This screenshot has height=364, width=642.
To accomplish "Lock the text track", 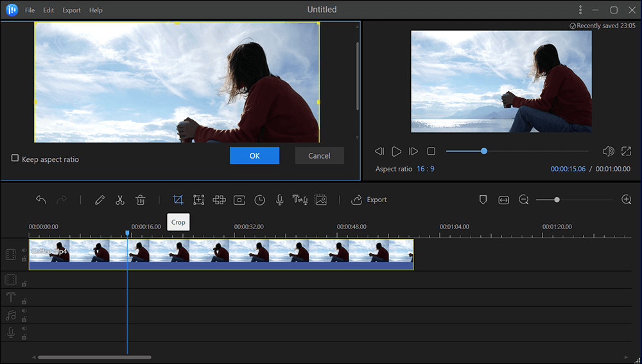I will [x=24, y=302].
